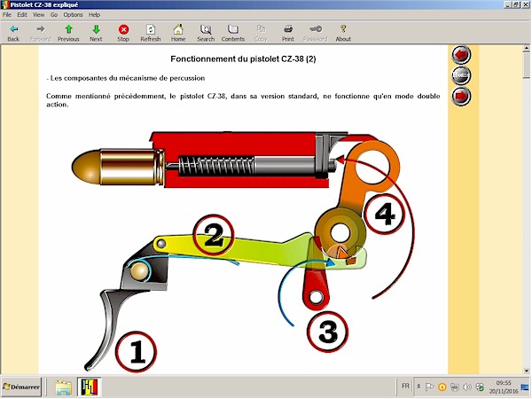Open the Help menu

coord(94,14)
